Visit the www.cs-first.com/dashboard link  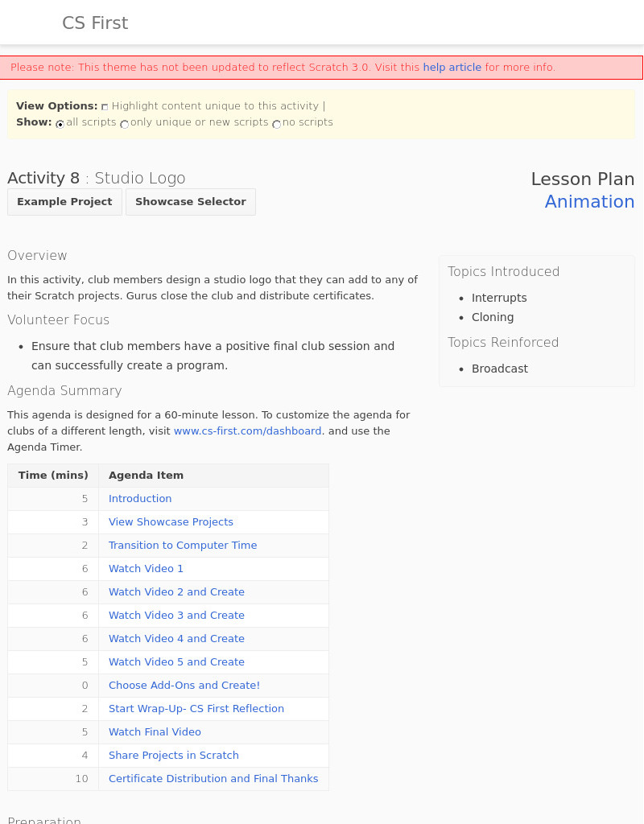point(247,431)
